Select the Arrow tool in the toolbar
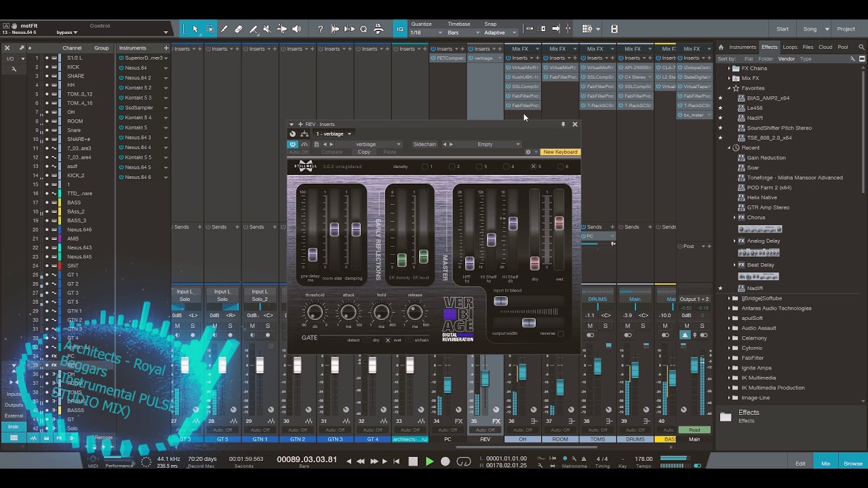Viewport: 868px width, 488px height. pyautogui.click(x=195, y=29)
